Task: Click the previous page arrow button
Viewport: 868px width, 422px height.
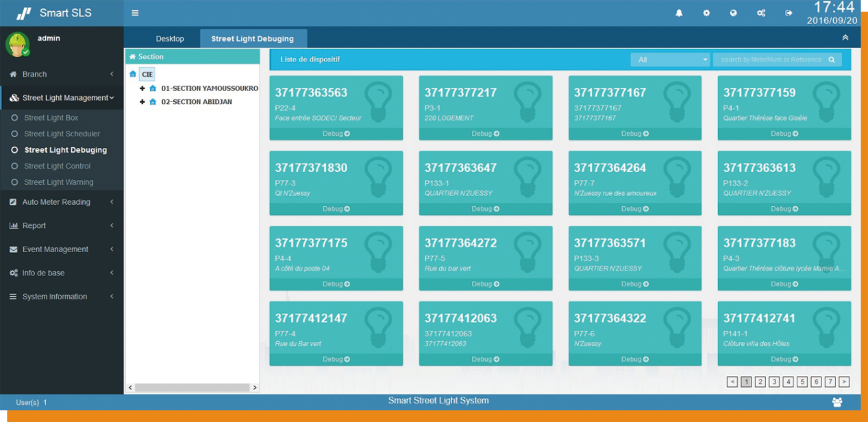Action: [x=732, y=382]
